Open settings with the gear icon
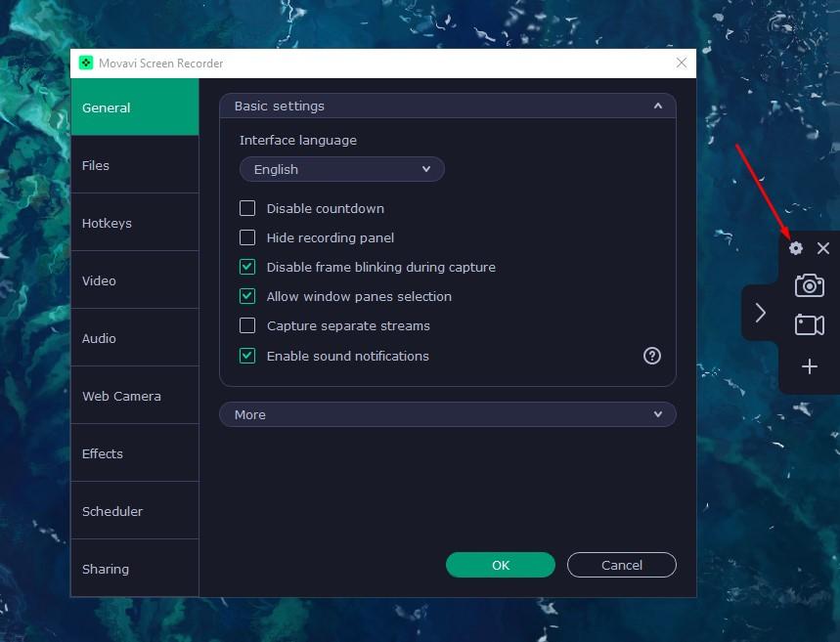The width and height of the screenshot is (840, 642). coord(796,248)
